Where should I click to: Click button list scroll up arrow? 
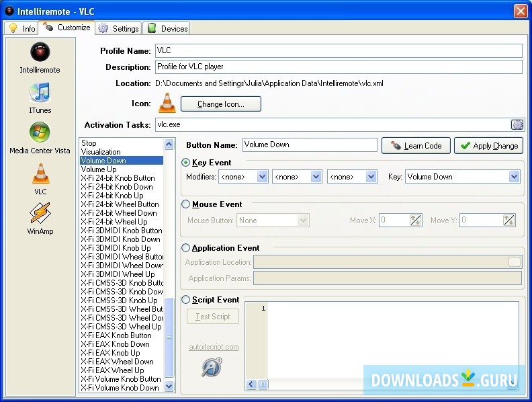pos(169,145)
